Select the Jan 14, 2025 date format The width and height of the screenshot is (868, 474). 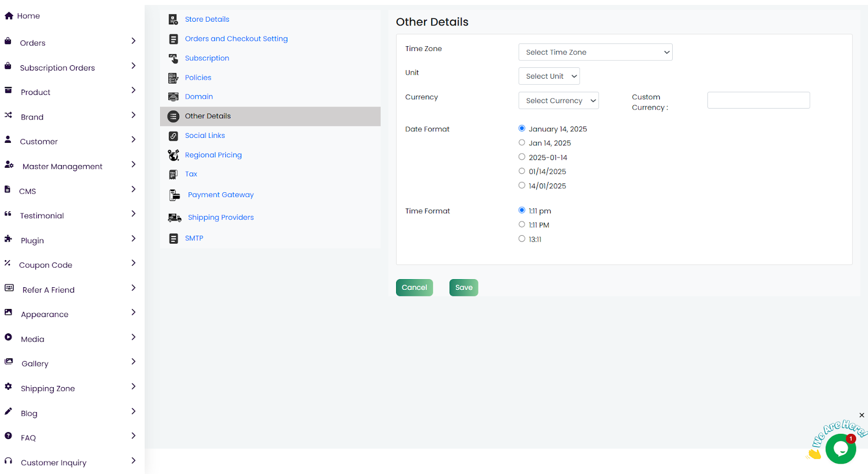pyautogui.click(x=522, y=143)
